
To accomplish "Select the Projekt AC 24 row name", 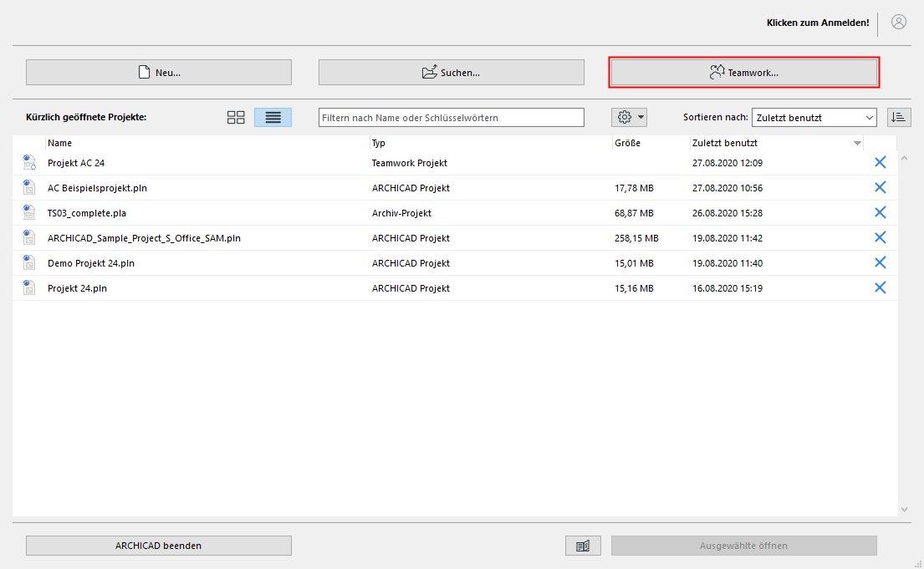I will (x=76, y=163).
